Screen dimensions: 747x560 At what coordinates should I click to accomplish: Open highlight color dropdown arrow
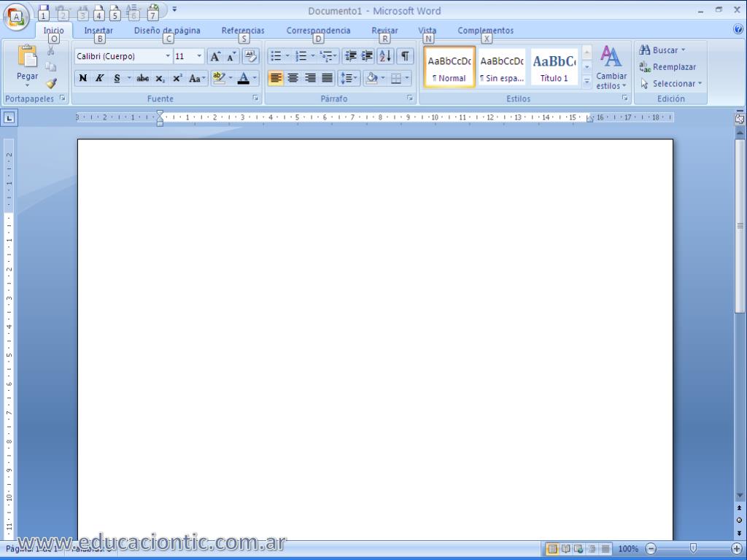tap(231, 78)
